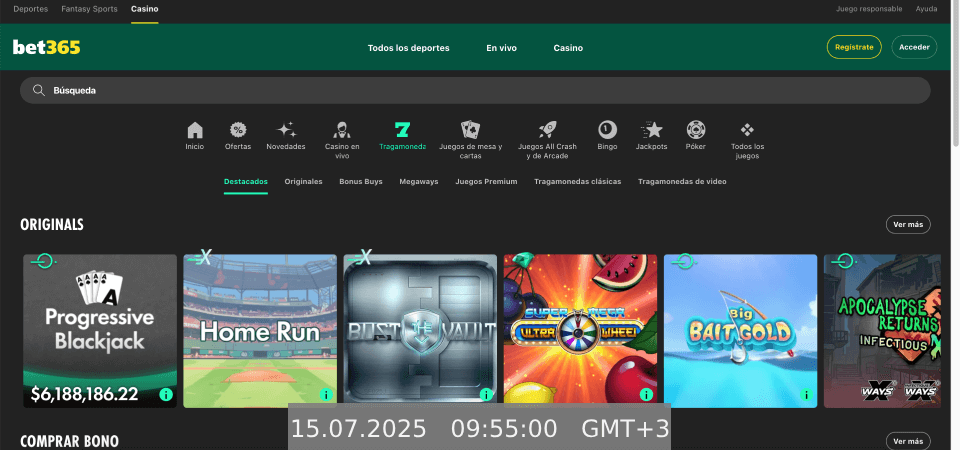This screenshot has width=960, height=450.
Task: Show info for Progressive Blackjack
Action: [x=165, y=394]
